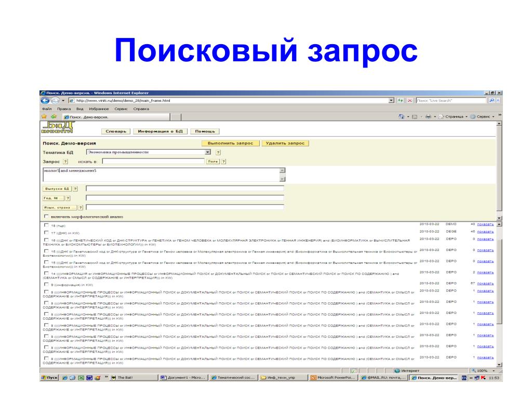Click Удалить запрос button
532x399 pixels.
tap(285, 143)
